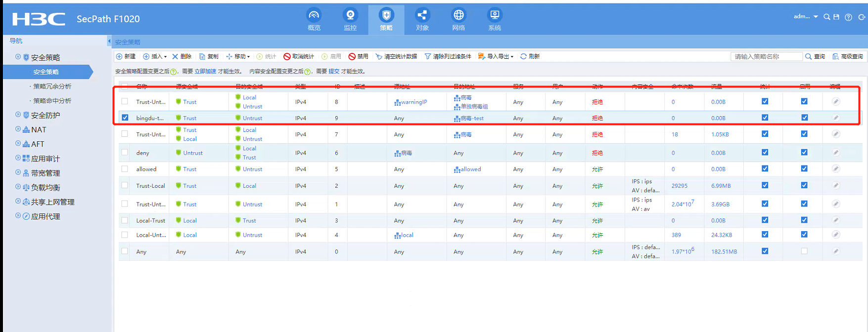The image size is (868, 332).
Task: Select the allowed policy row checkbox
Action: pyautogui.click(x=125, y=169)
